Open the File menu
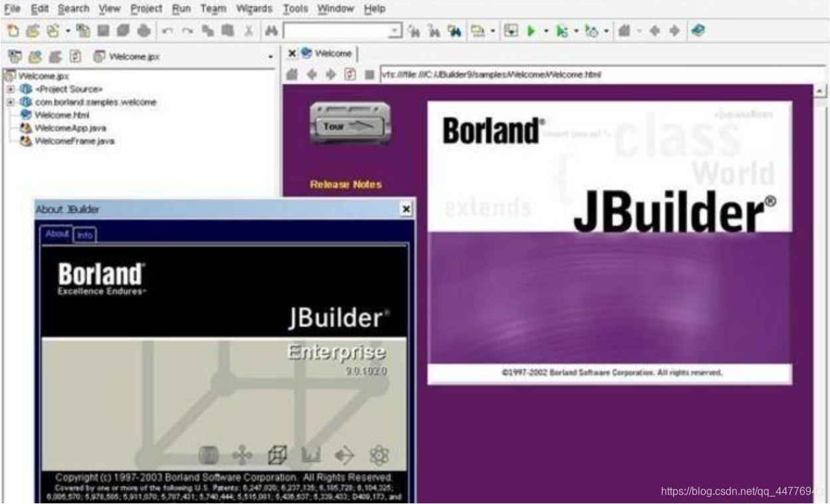Viewport: 830px width, 504px height. (13, 9)
